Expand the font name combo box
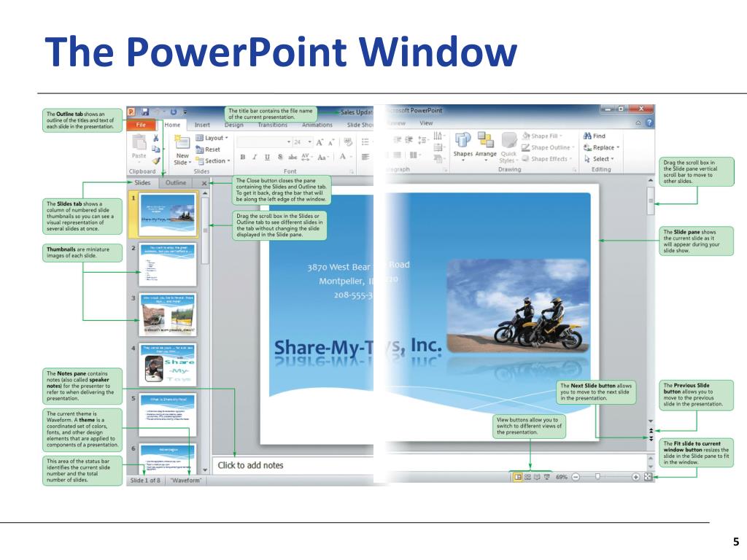Viewport: 747px width, 560px height. click(x=287, y=142)
